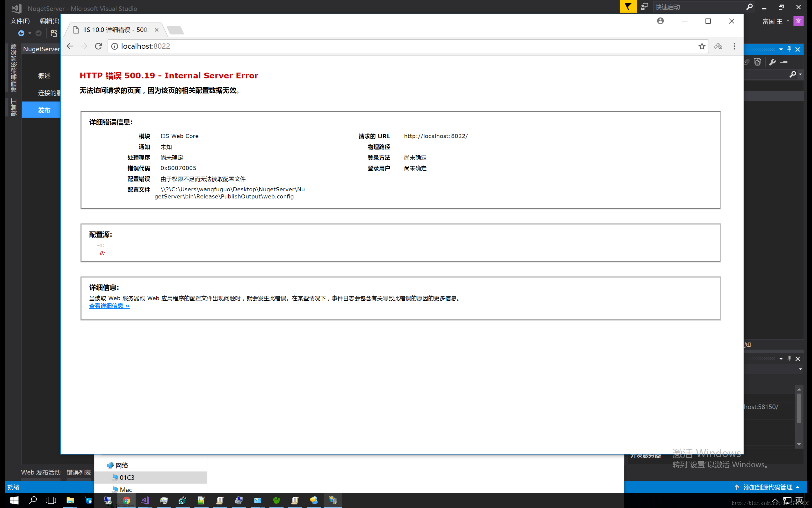Pin the upper right Visual Studio panel
This screenshot has height=508, width=812.
789,49
